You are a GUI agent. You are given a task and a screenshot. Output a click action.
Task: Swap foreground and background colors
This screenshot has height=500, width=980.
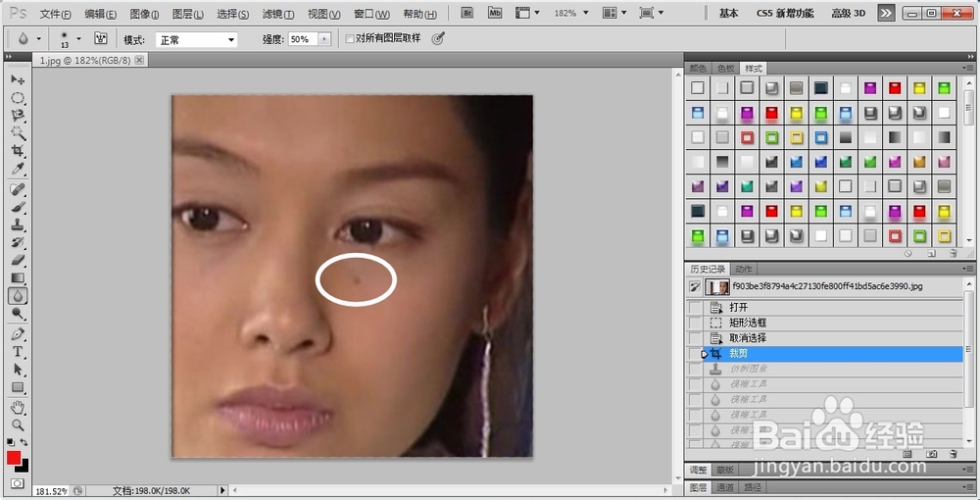click(x=24, y=442)
